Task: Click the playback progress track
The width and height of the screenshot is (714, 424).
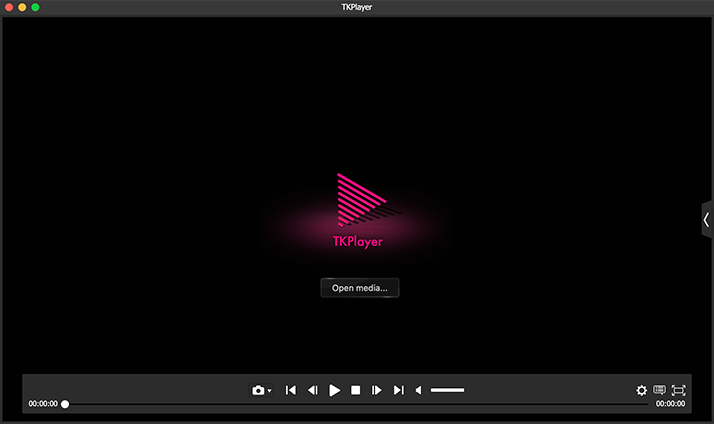Action: click(358, 404)
